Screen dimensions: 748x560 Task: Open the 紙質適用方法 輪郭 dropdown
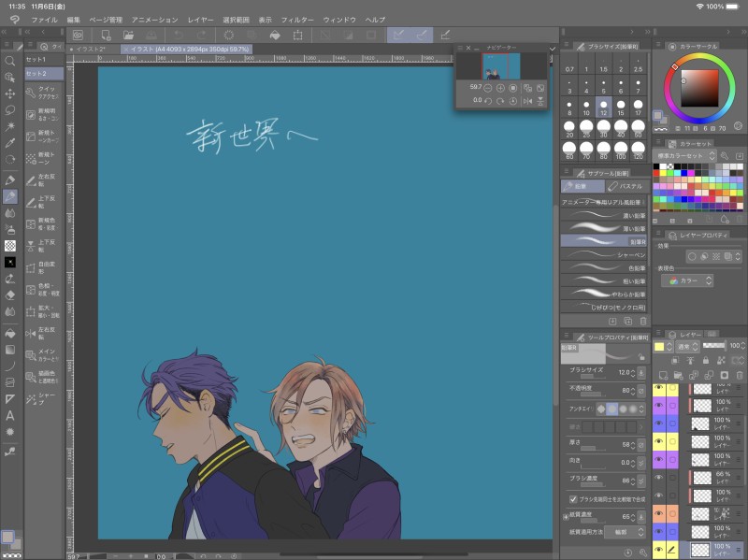coord(625,531)
